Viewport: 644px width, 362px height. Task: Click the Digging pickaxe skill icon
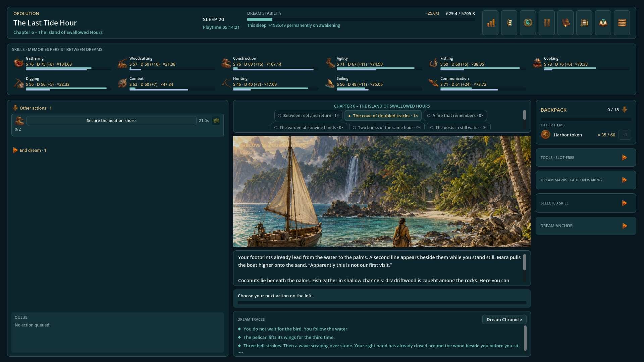coord(18,83)
